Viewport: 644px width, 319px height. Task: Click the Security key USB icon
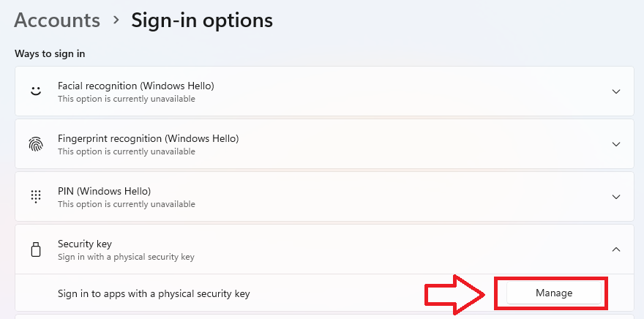click(x=36, y=249)
